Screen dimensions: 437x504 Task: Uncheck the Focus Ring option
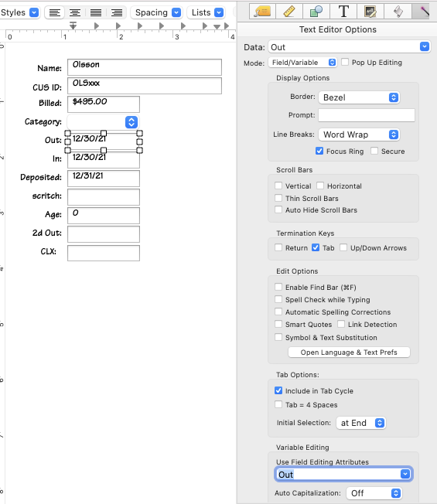click(x=319, y=151)
